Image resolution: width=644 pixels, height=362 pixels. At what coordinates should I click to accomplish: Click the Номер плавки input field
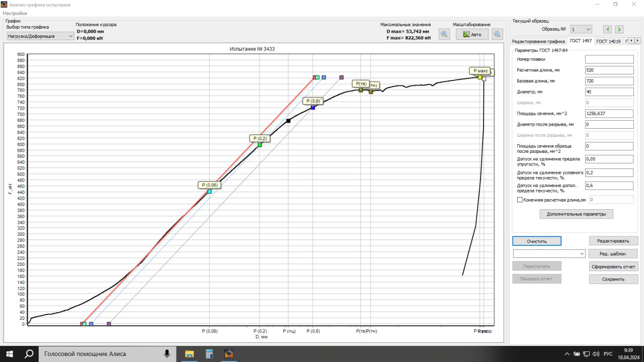pyautogui.click(x=609, y=59)
